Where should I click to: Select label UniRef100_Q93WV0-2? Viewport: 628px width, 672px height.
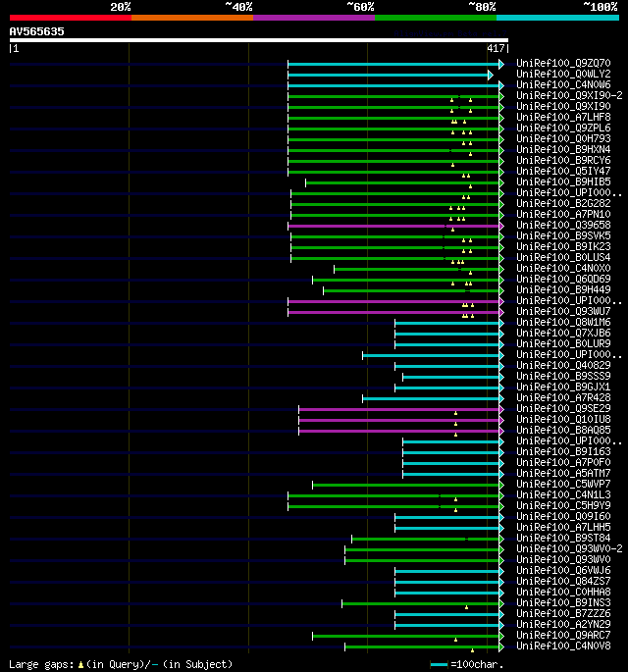[x=569, y=548]
